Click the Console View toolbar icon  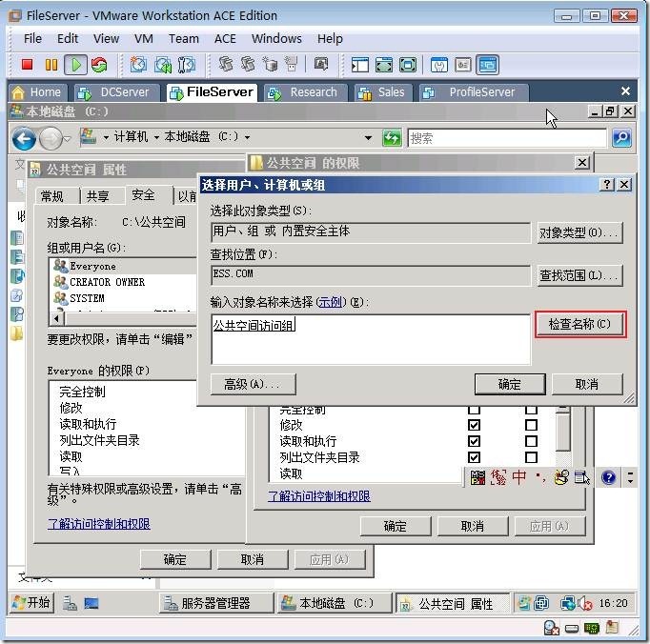[488, 65]
